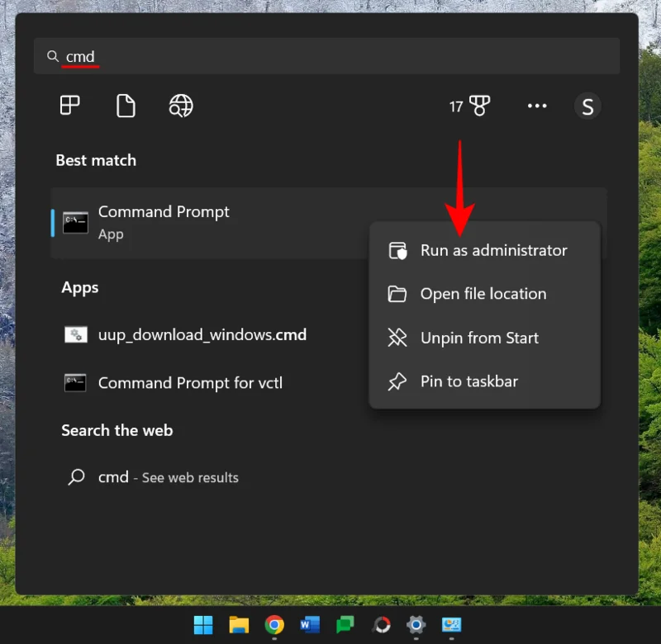Open the Command Prompt app icon
Screen dimensions: 661x644
(x=74, y=222)
